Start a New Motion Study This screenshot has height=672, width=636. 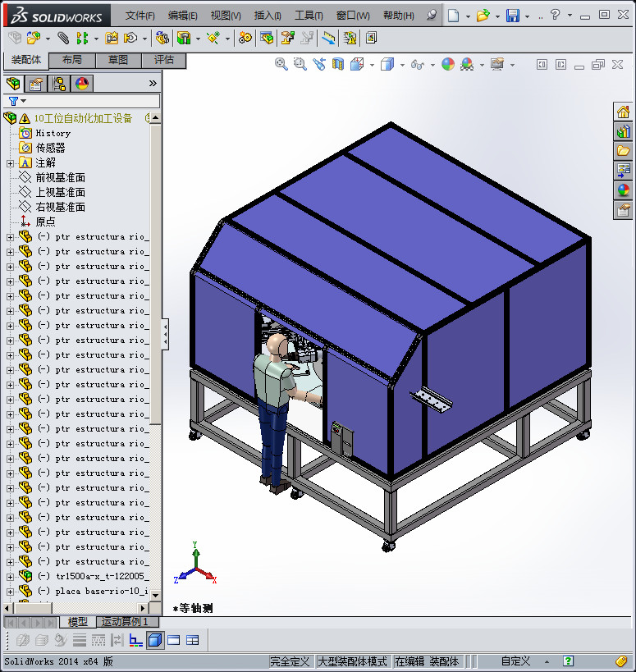click(245, 38)
